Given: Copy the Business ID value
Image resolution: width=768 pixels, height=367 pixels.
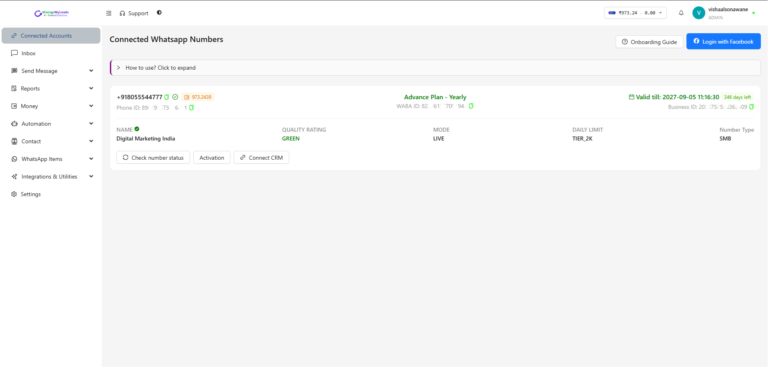Looking at the screenshot, I should tap(751, 106).
